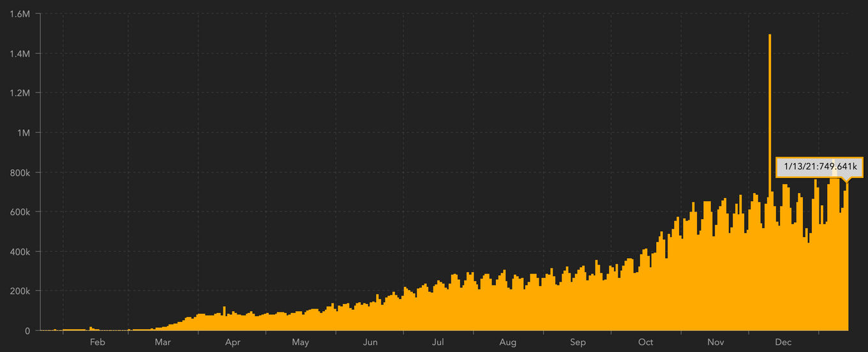Click the Nov x-axis label

pyautogui.click(x=715, y=342)
